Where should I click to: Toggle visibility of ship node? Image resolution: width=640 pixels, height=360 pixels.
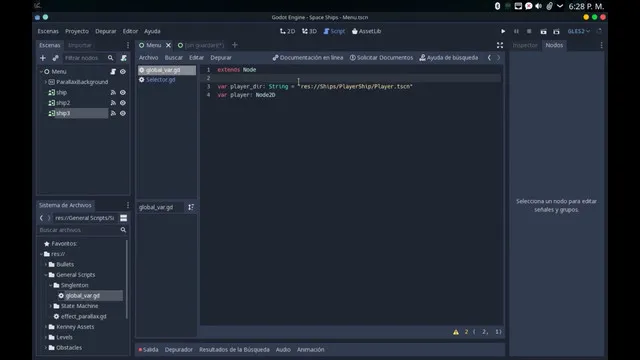(x=123, y=92)
